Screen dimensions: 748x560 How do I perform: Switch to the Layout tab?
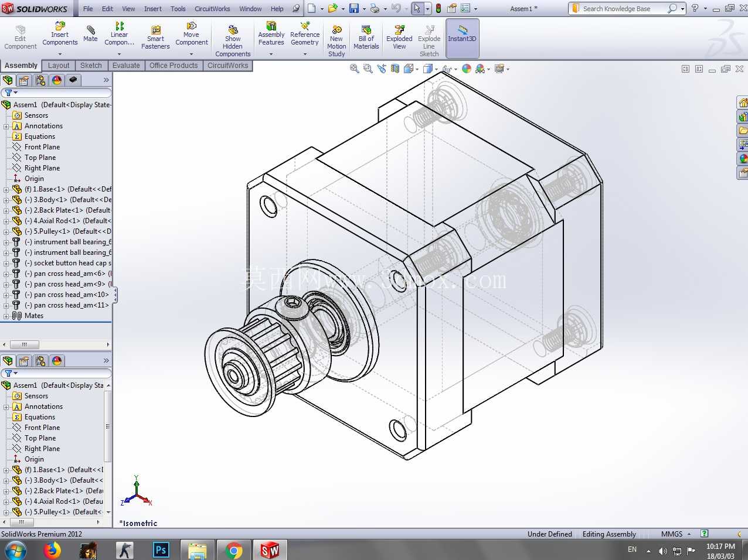59,66
